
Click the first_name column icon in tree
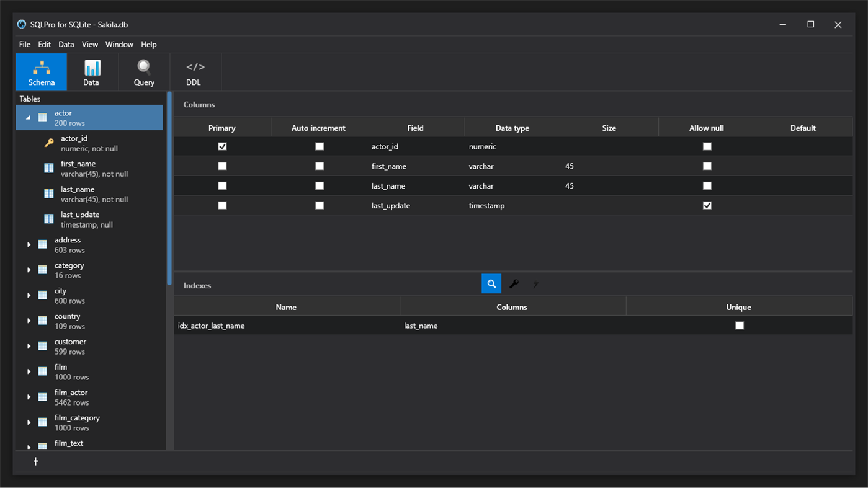coord(49,169)
